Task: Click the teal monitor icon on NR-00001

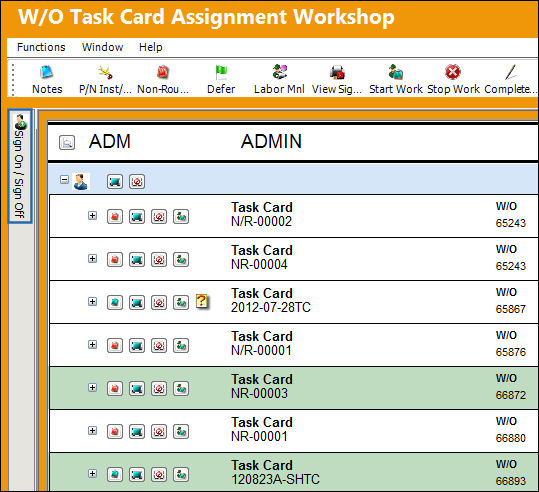Action: click(137, 431)
